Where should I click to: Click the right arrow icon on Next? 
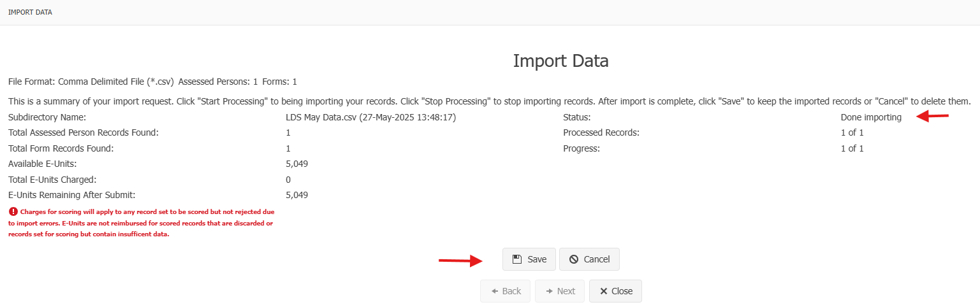(x=549, y=291)
